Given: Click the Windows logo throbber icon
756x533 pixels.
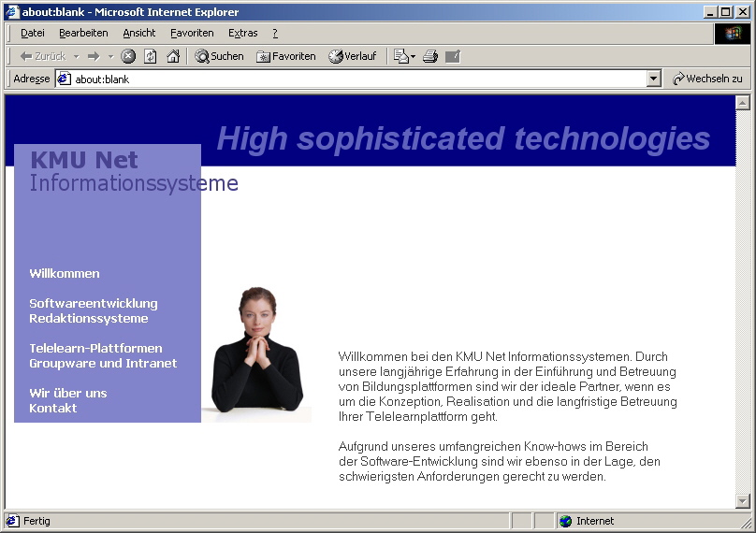Looking at the screenshot, I should click(732, 34).
